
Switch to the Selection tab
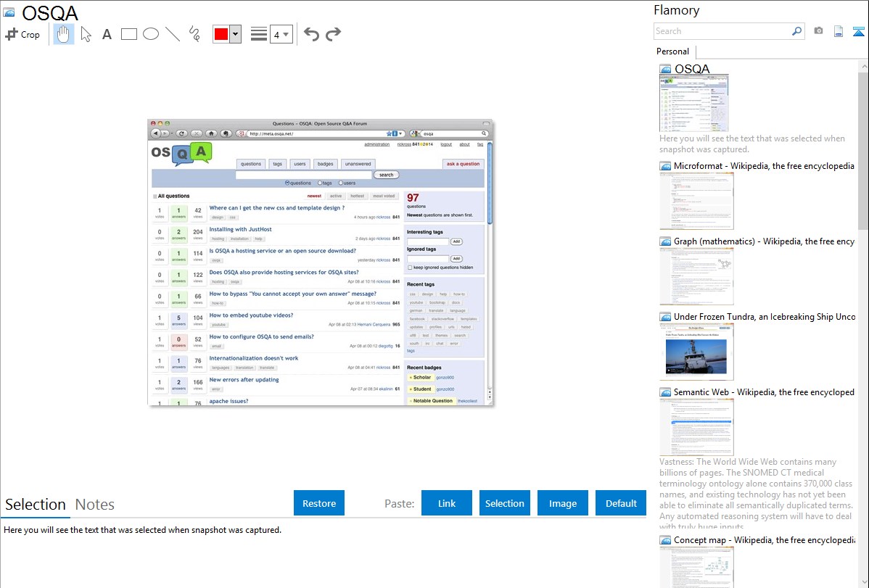[36, 505]
